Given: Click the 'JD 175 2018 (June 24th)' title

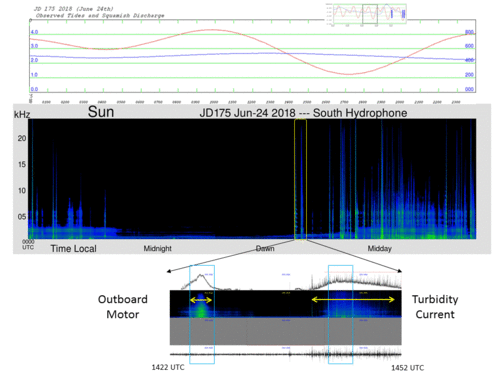Looking at the screenshot, I should pyautogui.click(x=73, y=9).
